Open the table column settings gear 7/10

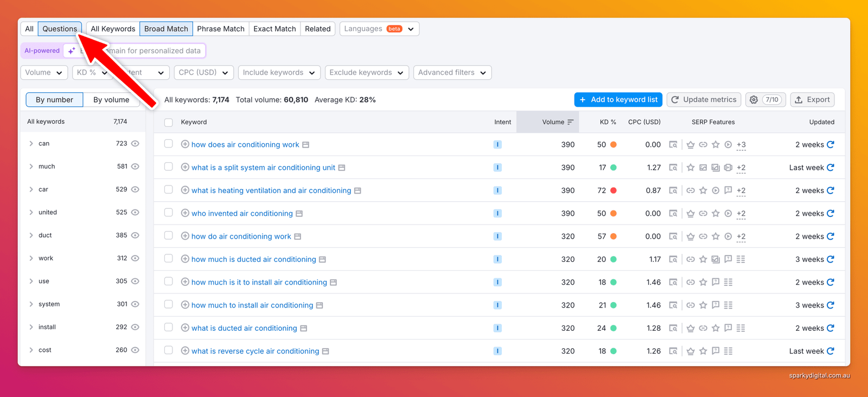(x=765, y=100)
